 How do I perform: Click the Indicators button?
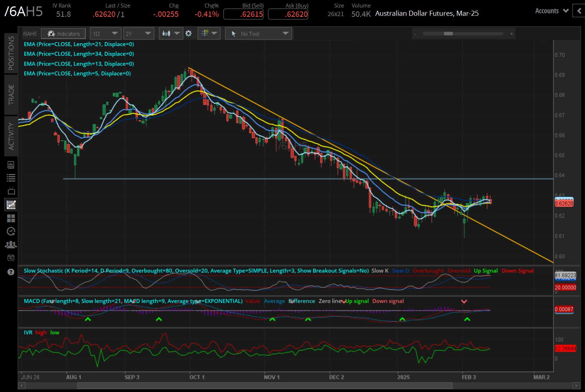tap(63, 33)
